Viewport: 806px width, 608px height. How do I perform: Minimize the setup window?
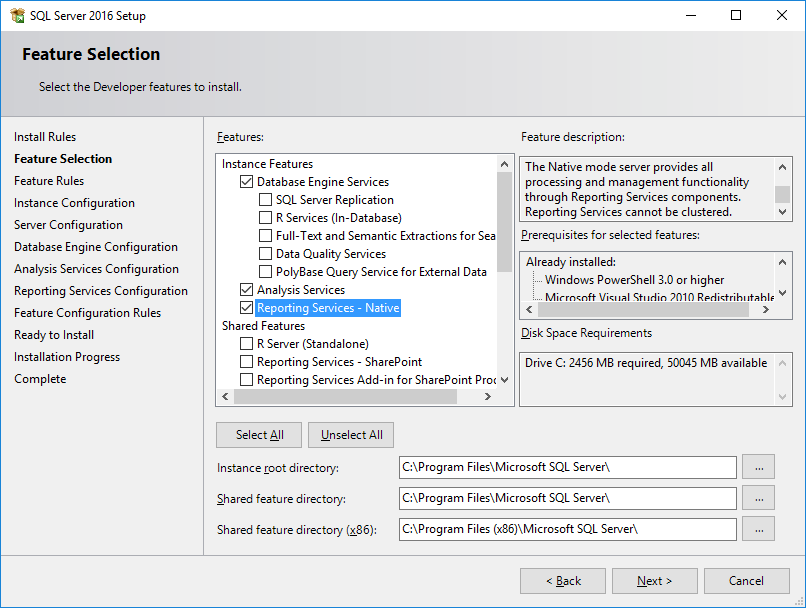click(691, 15)
